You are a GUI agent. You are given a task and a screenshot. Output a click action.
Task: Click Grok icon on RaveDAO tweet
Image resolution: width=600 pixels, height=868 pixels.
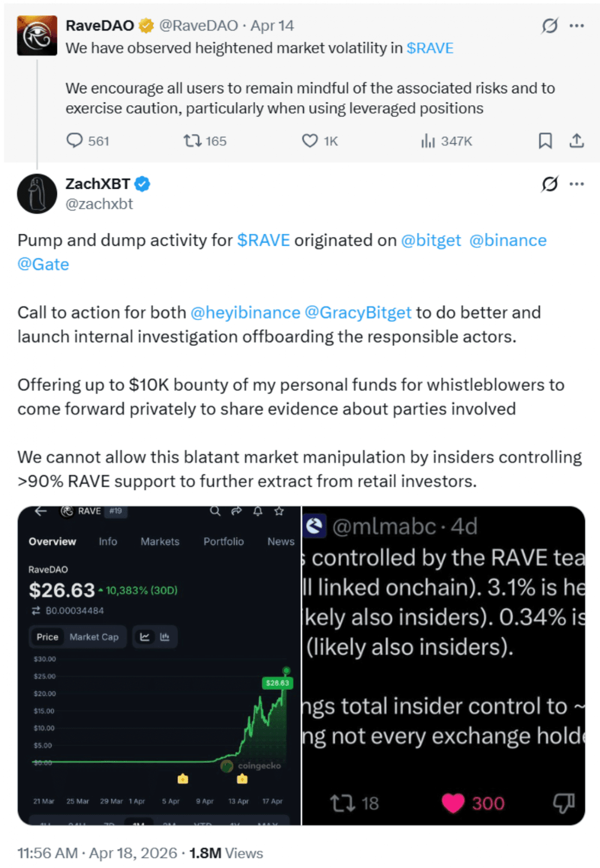pos(550,25)
